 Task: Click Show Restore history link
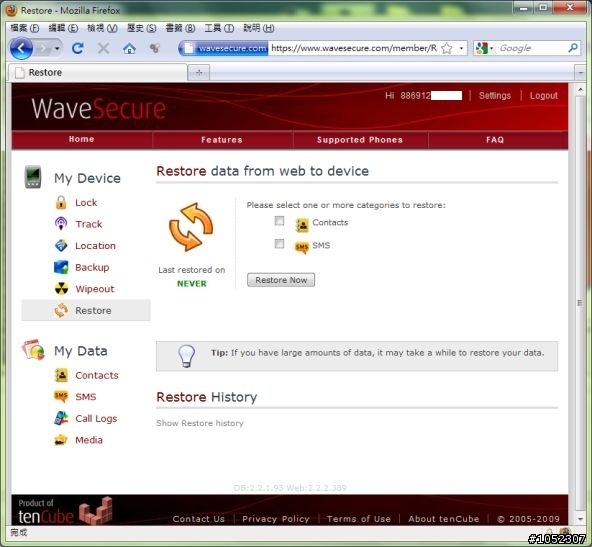200,423
